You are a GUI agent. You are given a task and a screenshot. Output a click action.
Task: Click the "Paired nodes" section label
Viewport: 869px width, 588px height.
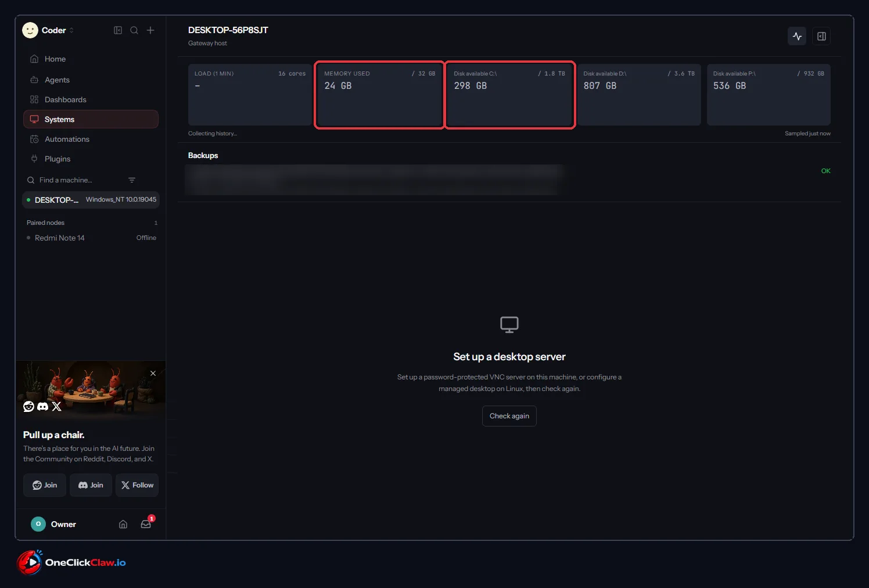tap(45, 223)
